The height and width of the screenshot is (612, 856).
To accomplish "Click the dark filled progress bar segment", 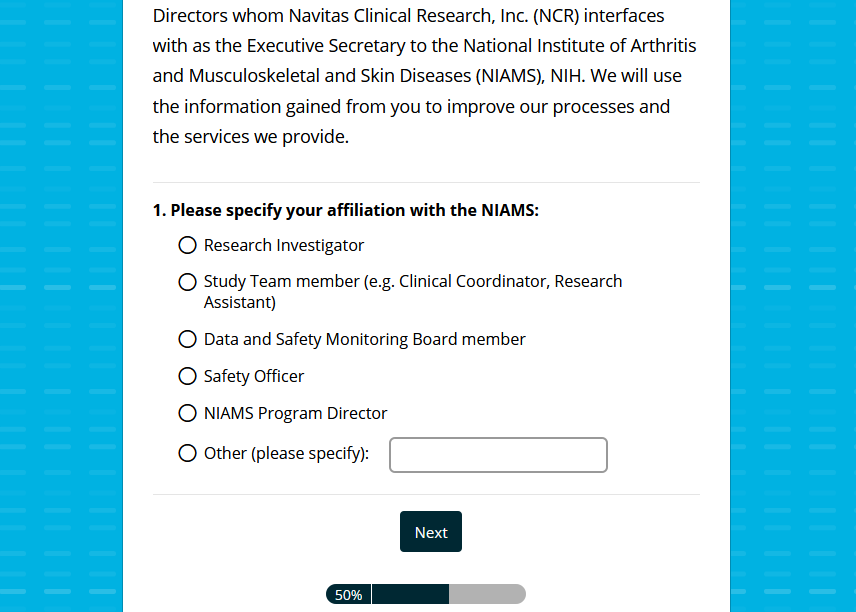I will pyautogui.click(x=410, y=595).
